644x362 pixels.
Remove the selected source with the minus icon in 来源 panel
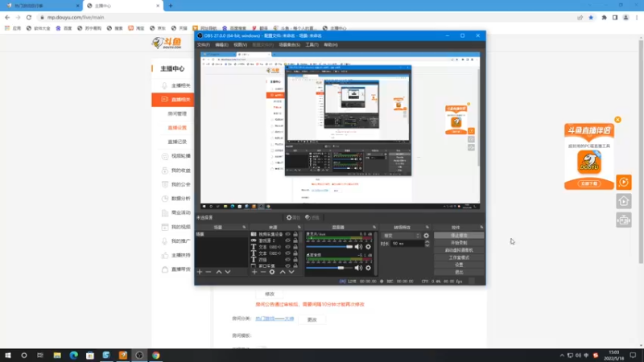click(x=263, y=272)
